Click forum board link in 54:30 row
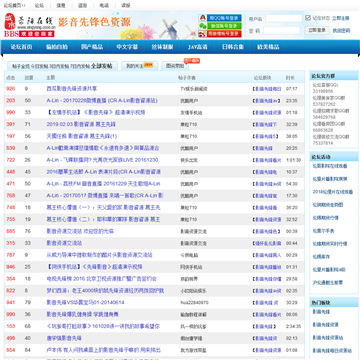This screenshot has height=360, width=360. pyautogui.click(x=267, y=184)
